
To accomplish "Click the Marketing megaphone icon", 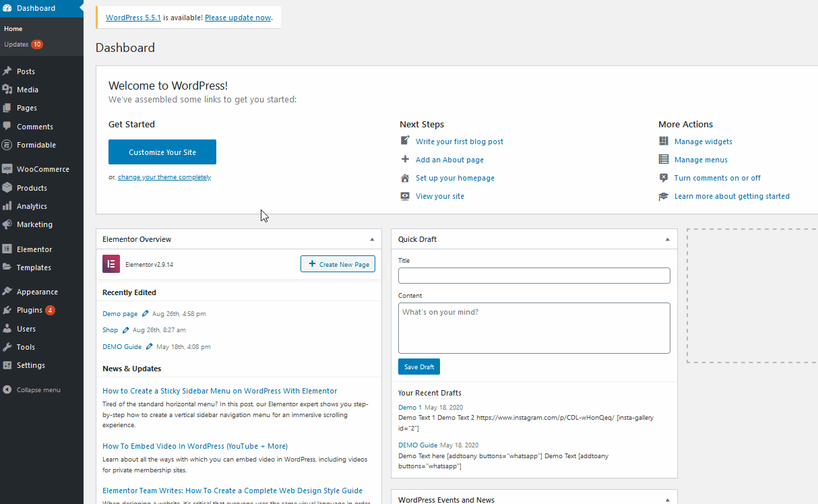I will point(7,224).
